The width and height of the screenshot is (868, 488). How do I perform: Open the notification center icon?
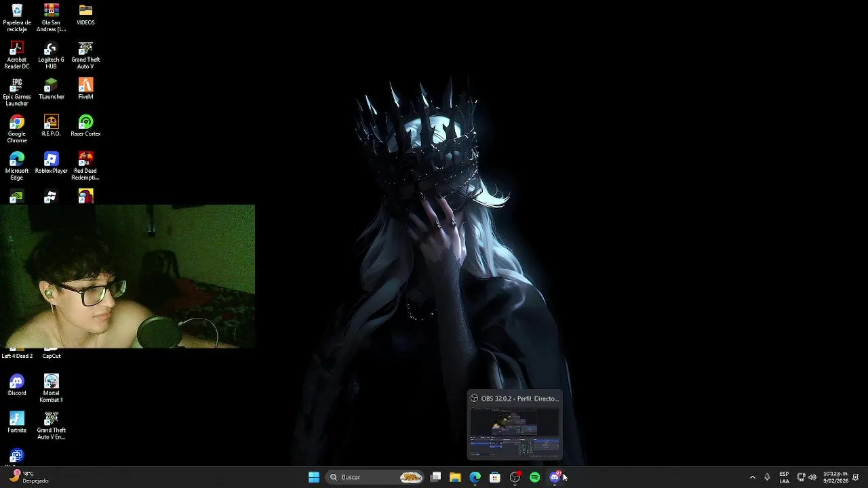coord(856,477)
